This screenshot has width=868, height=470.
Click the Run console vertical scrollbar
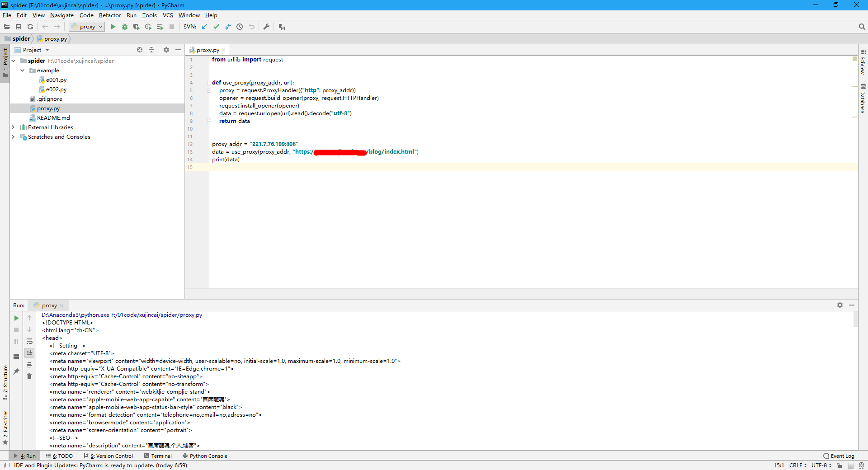pos(855,319)
